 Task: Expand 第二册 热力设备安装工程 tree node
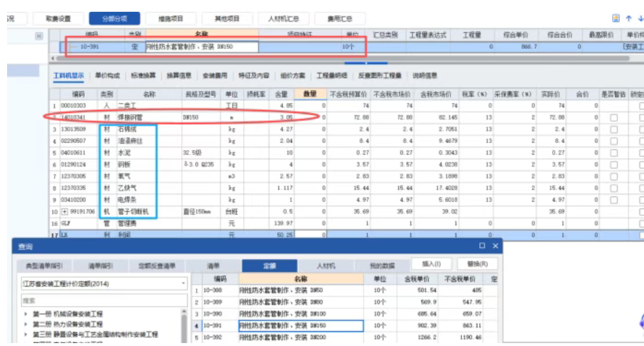click(x=26, y=324)
